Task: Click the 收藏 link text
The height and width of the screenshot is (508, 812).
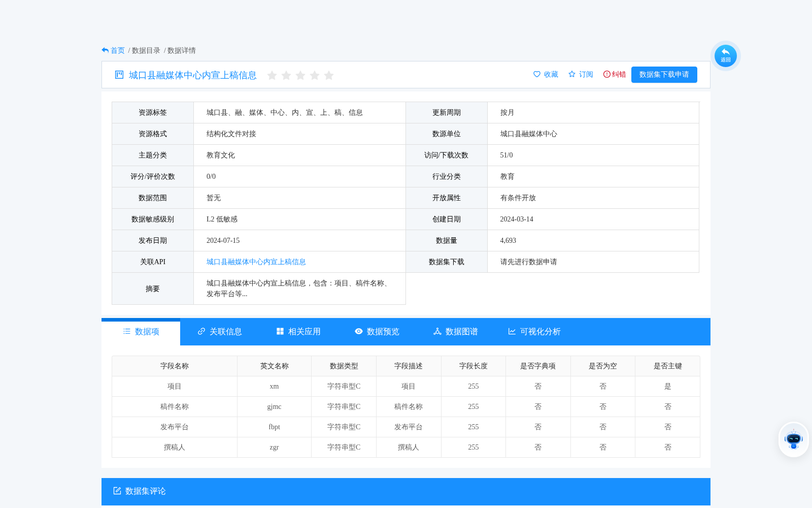Action: click(x=551, y=74)
